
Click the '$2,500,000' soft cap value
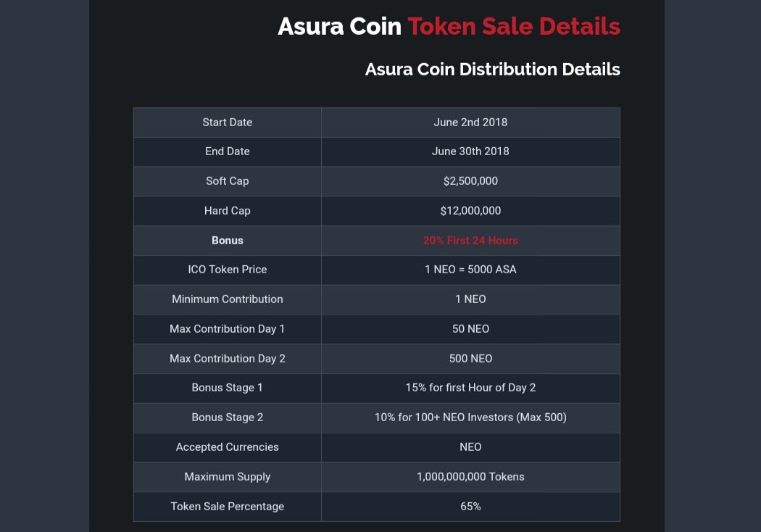(x=470, y=181)
